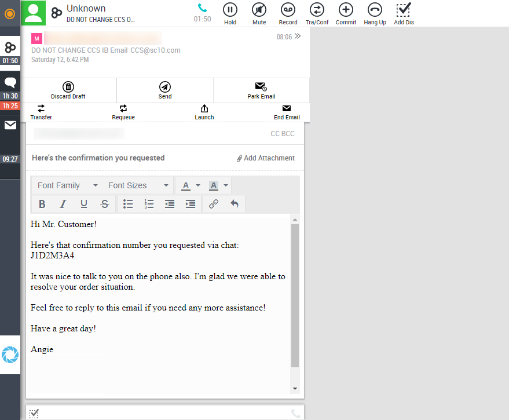Mute the active call
The height and width of the screenshot is (420, 509).
[x=259, y=10]
